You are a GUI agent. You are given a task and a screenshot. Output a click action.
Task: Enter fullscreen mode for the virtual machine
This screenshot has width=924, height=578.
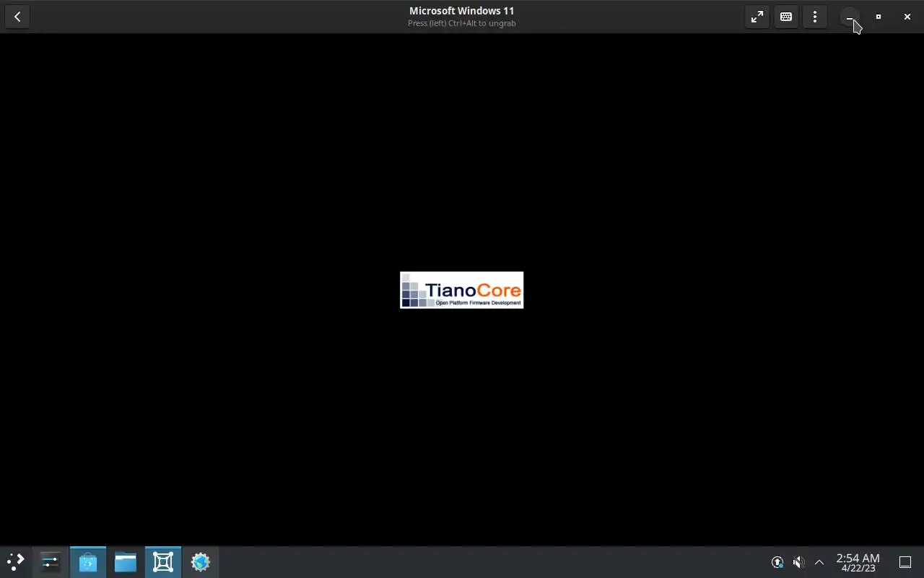coord(757,17)
